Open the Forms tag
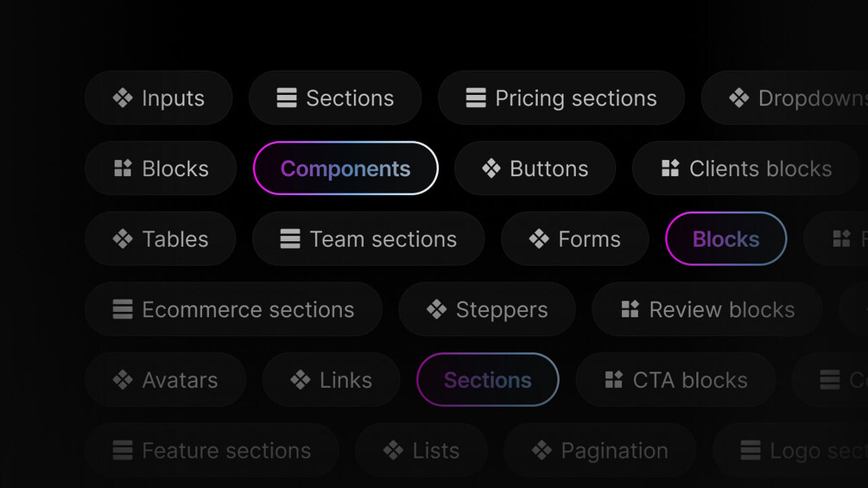This screenshot has width=868, height=488. [x=574, y=239]
